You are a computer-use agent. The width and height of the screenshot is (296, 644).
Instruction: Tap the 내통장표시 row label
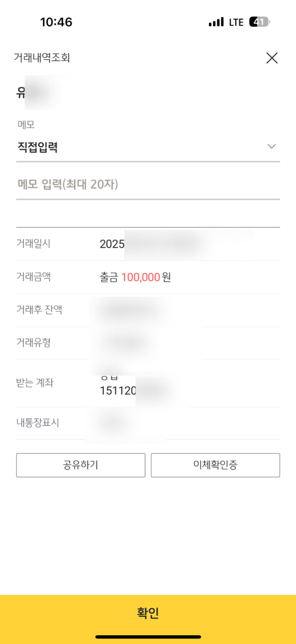38,423
